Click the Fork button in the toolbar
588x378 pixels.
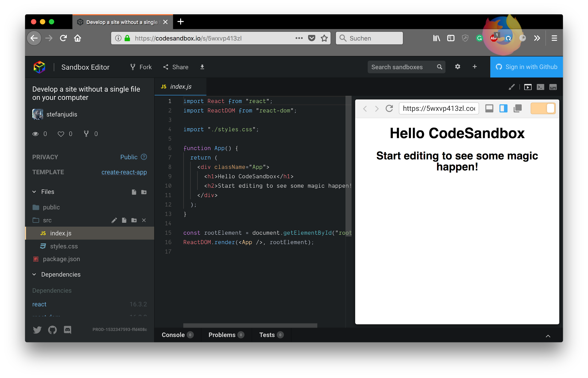141,67
